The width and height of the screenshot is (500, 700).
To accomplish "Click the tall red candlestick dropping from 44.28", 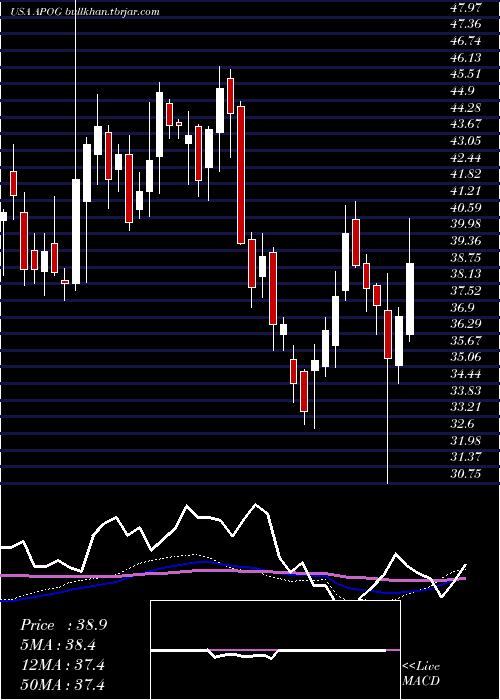I will 241,175.
